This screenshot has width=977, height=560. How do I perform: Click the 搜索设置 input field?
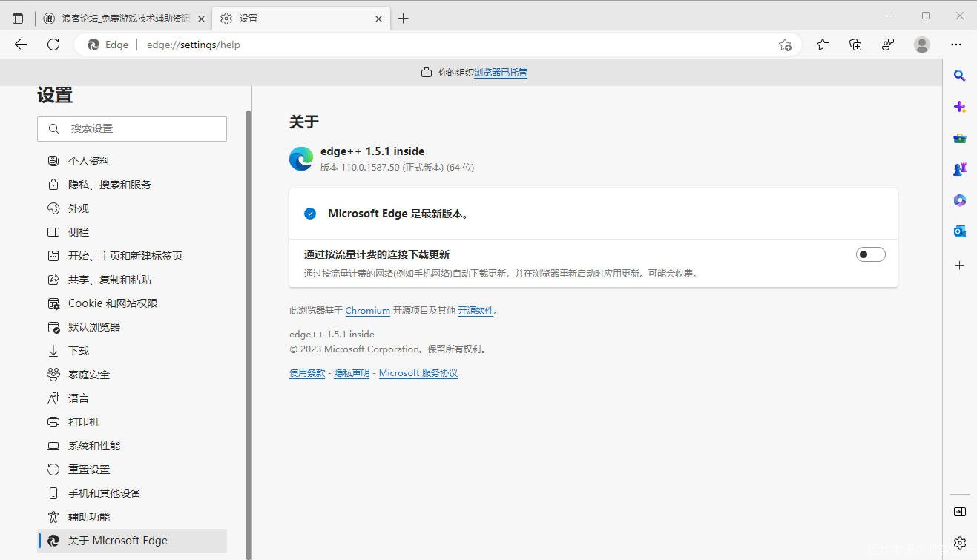pyautogui.click(x=132, y=129)
